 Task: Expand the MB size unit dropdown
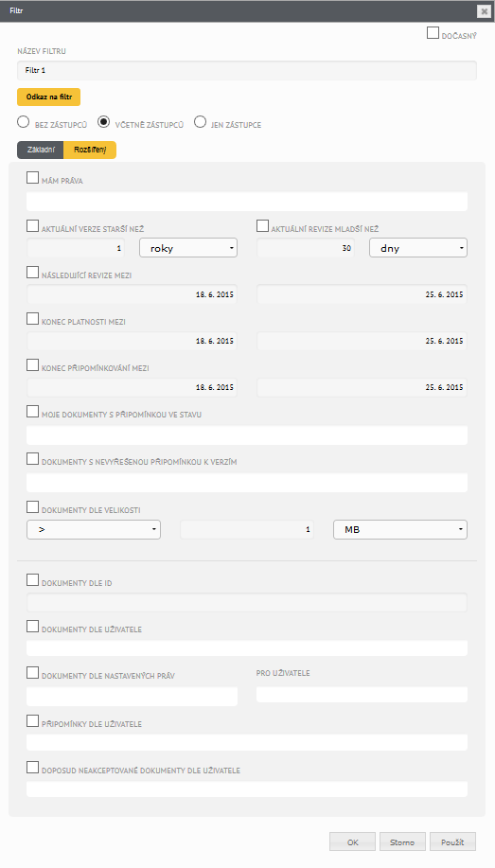(400, 530)
